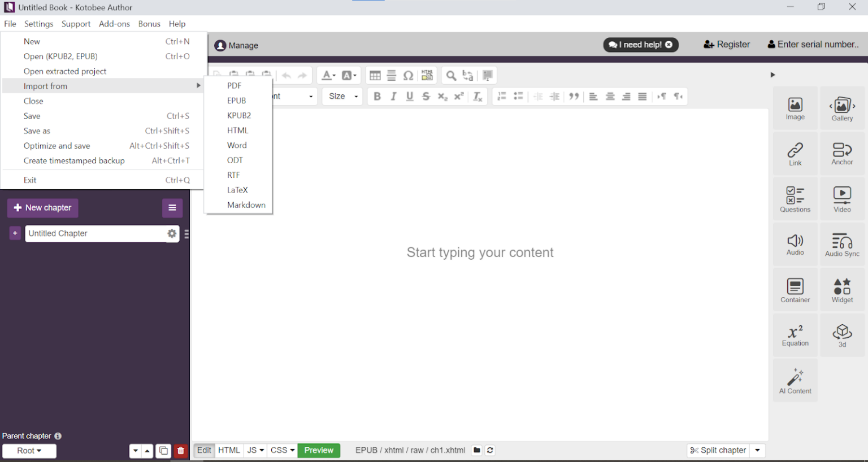Choose Word import option

[x=237, y=145]
